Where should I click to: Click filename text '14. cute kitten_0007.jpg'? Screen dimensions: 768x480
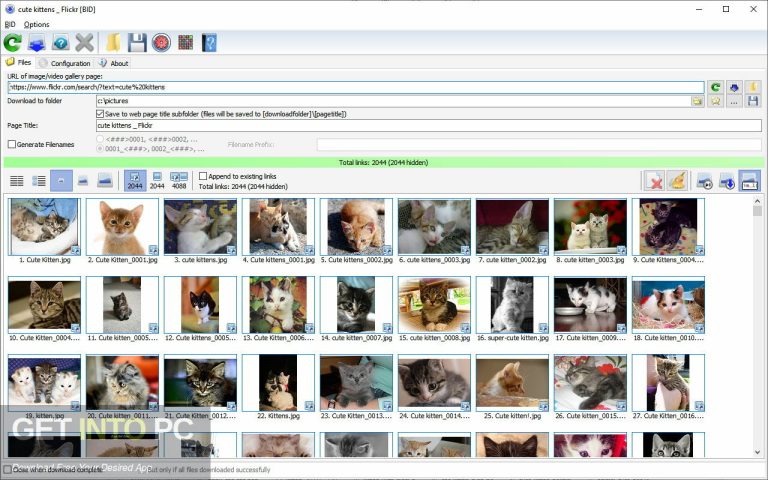(x=357, y=338)
